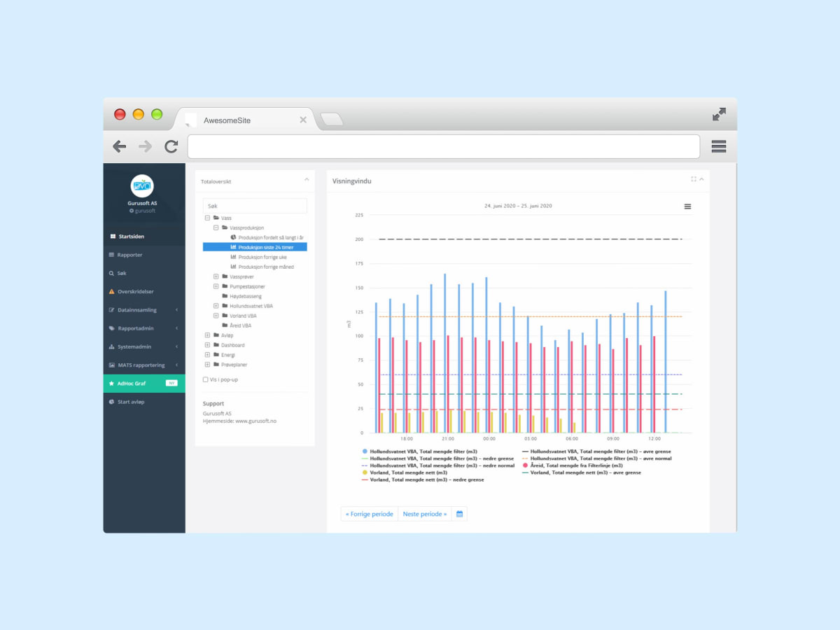
Task: Expand the Hollundsvatnet VBA tree node
Action: click(216, 306)
